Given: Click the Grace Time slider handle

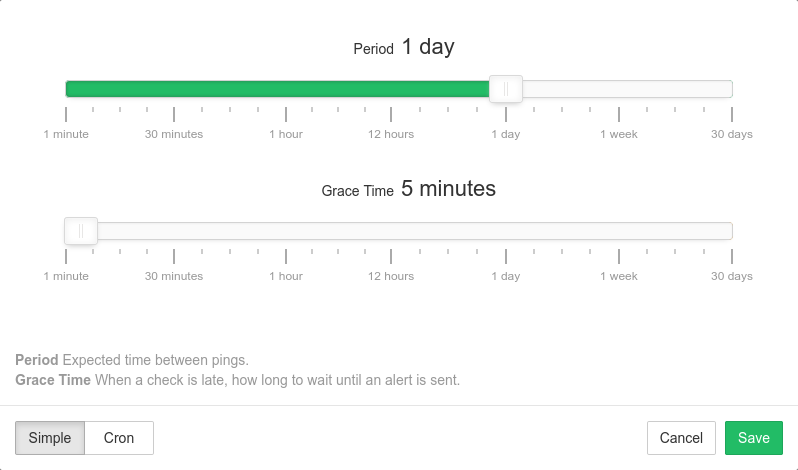Looking at the screenshot, I should [x=80, y=231].
